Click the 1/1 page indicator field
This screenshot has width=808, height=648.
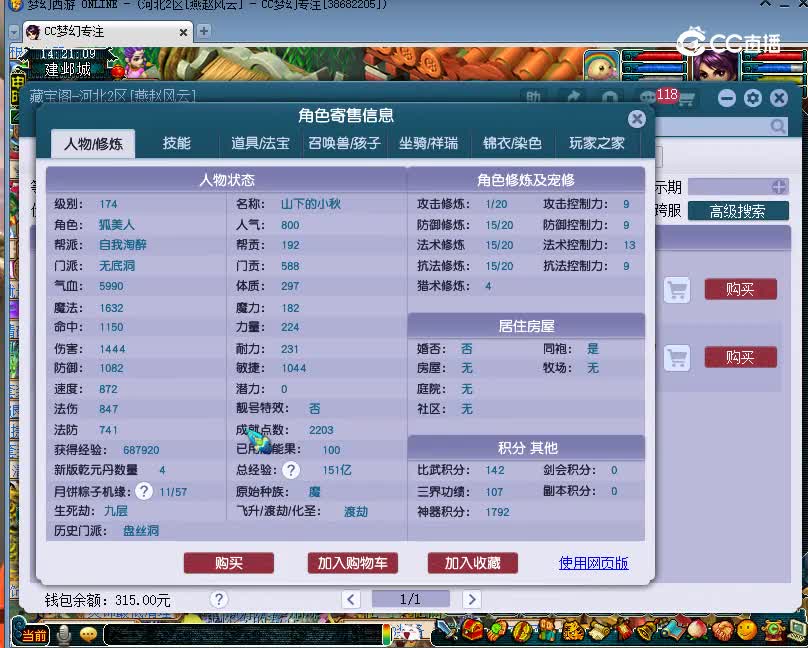411,599
